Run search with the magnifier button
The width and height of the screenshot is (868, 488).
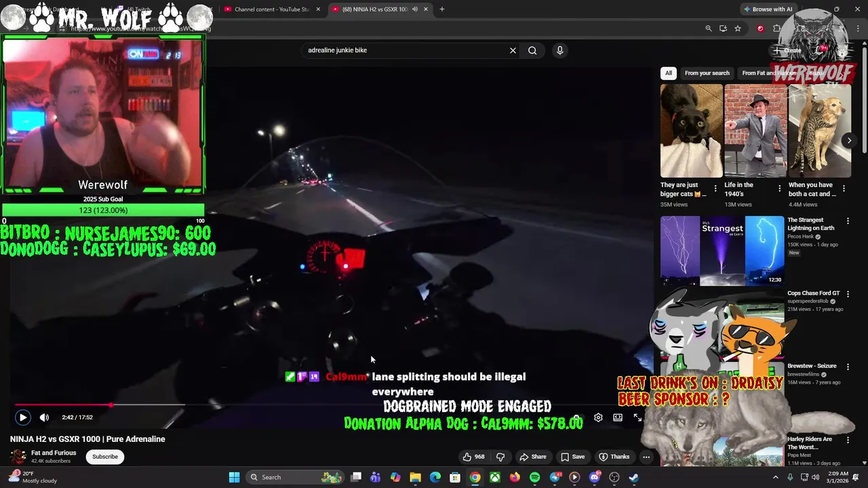(532, 50)
